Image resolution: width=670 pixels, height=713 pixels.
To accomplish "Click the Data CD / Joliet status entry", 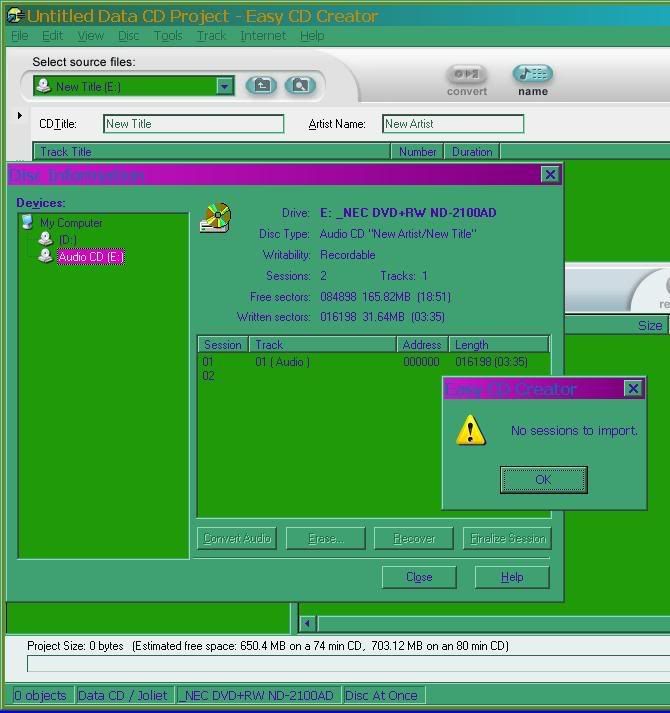I will pyautogui.click(x=125, y=695).
